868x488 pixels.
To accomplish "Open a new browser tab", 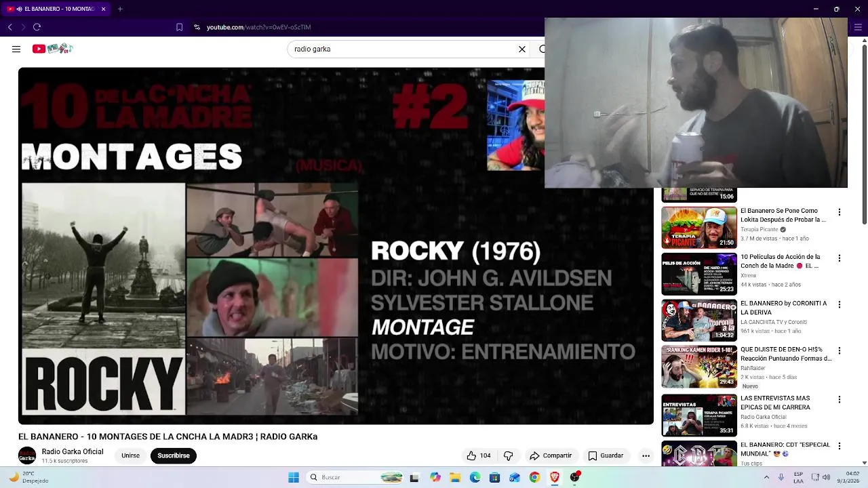I will 120,9.
